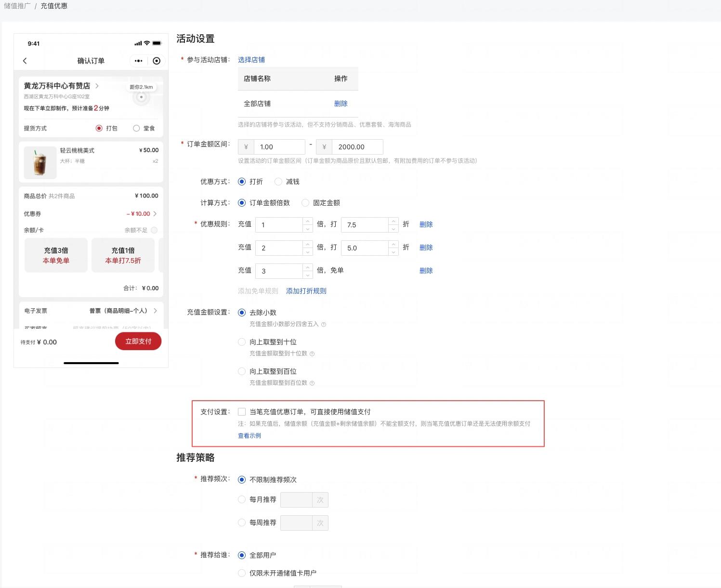The height and width of the screenshot is (588, 721).
Task: Open the three-dot menu in preview header
Action: click(x=139, y=61)
